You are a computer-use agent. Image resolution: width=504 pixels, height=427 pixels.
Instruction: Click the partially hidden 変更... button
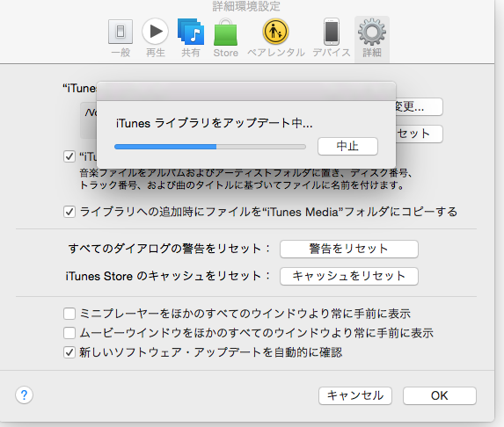(420, 106)
